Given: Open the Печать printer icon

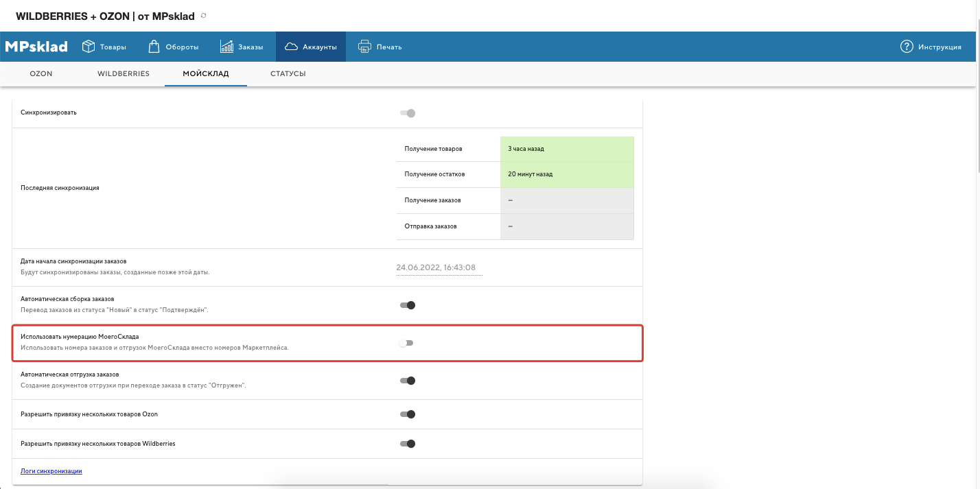Looking at the screenshot, I should (x=364, y=47).
